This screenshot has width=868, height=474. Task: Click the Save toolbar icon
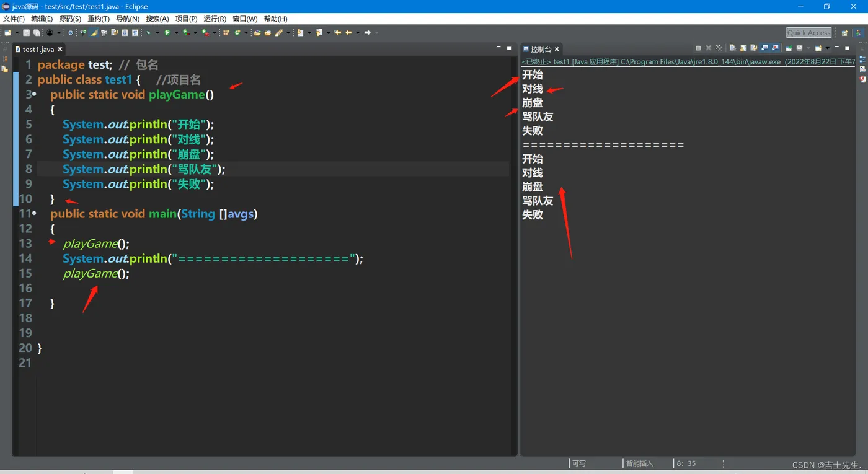click(26, 32)
